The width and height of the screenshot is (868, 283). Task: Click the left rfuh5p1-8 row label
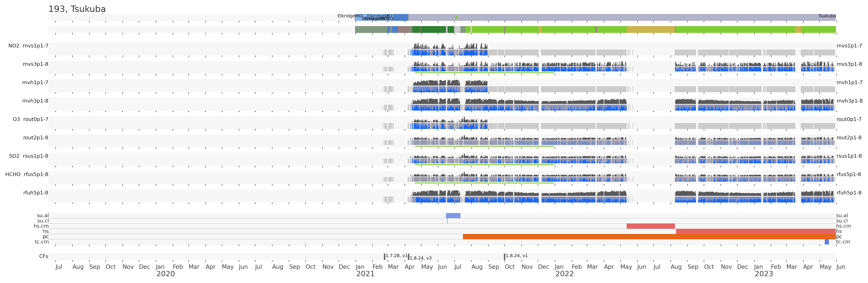tap(36, 193)
